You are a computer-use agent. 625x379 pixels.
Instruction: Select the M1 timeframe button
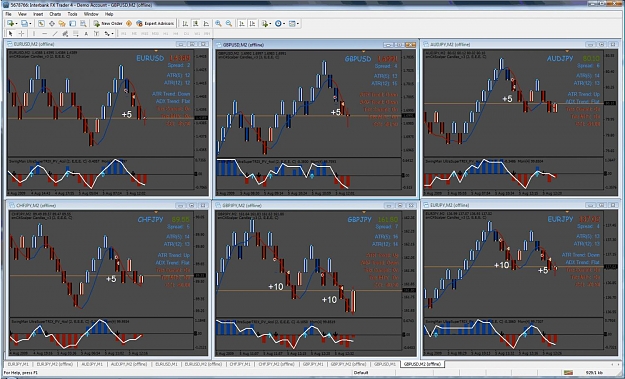pos(124,33)
